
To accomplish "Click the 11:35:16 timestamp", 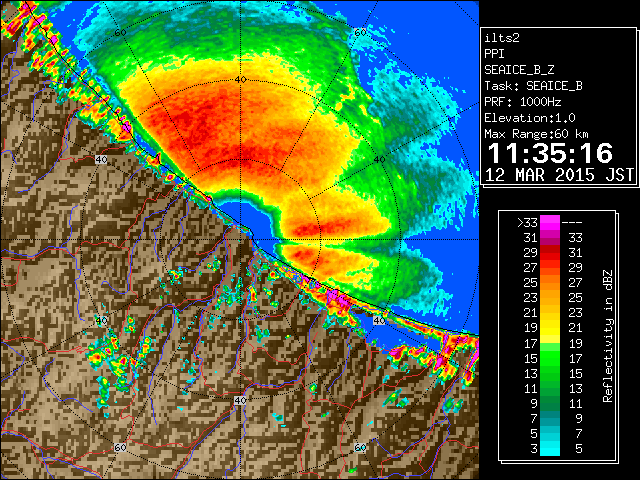I will (x=550, y=153).
